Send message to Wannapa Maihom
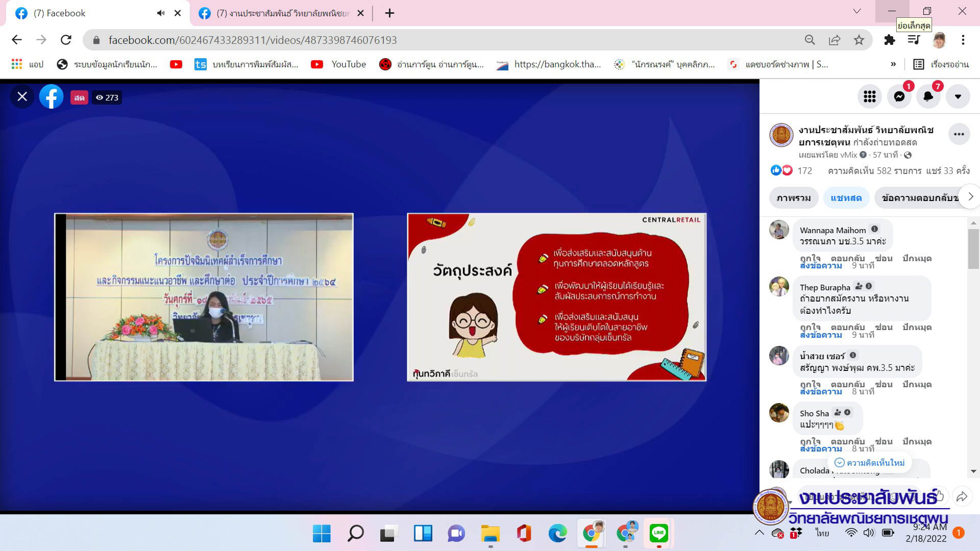Screen dimensions: 980x551 point(821,266)
